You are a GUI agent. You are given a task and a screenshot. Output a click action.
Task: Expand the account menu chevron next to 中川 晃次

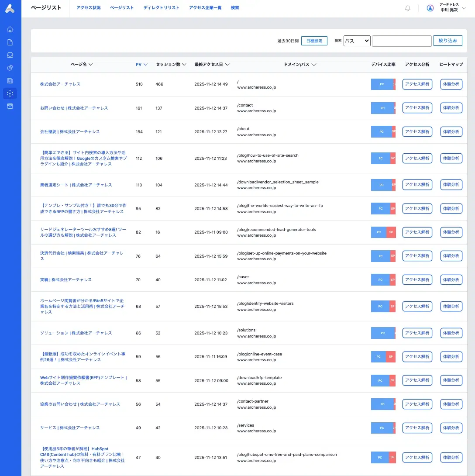464,8
